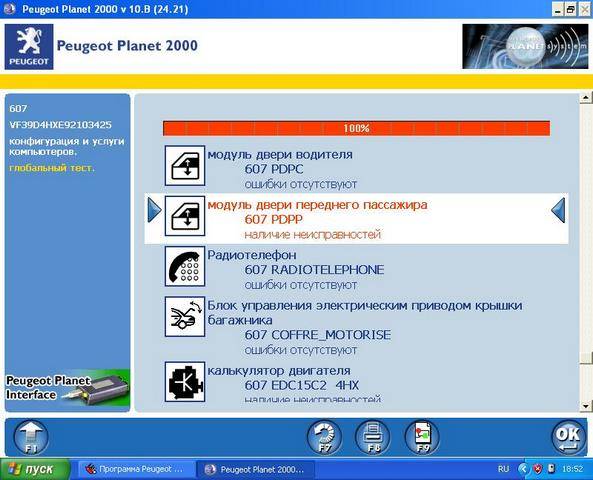
Task: Click 'глобальный тест.' in the left panel
Action: (52, 168)
